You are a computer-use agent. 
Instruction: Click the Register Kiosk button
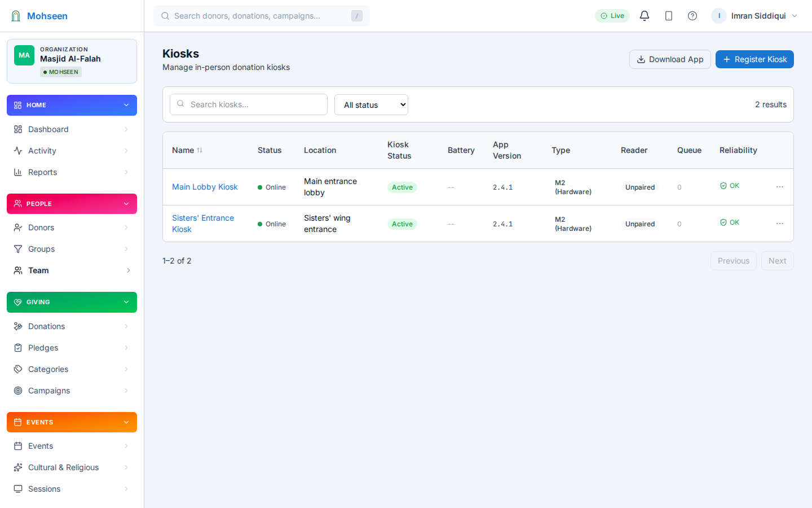click(x=754, y=59)
